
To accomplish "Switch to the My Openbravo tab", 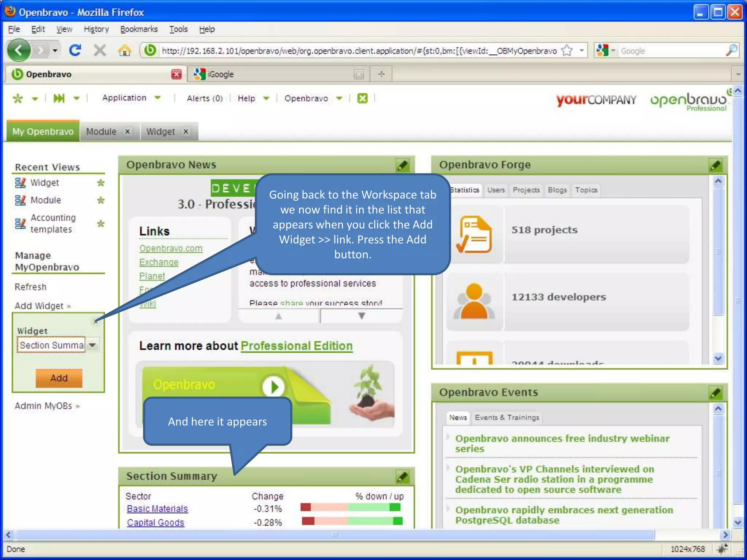I will (x=43, y=132).
